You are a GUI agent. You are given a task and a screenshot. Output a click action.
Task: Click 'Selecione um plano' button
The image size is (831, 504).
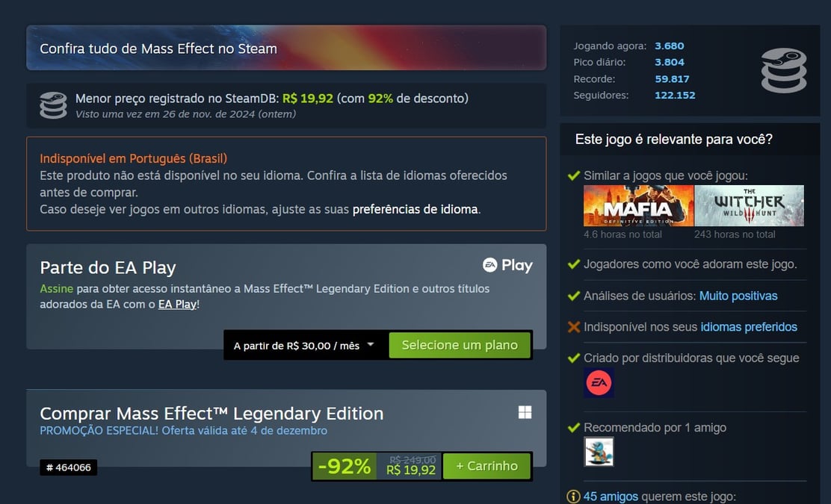pos(460,345)
